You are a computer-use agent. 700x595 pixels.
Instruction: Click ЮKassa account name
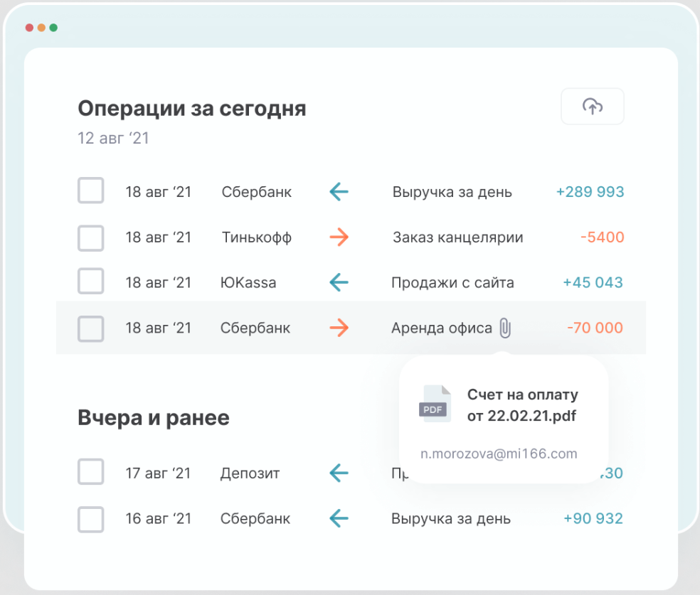pyautogui.click(x=248, y=282)
